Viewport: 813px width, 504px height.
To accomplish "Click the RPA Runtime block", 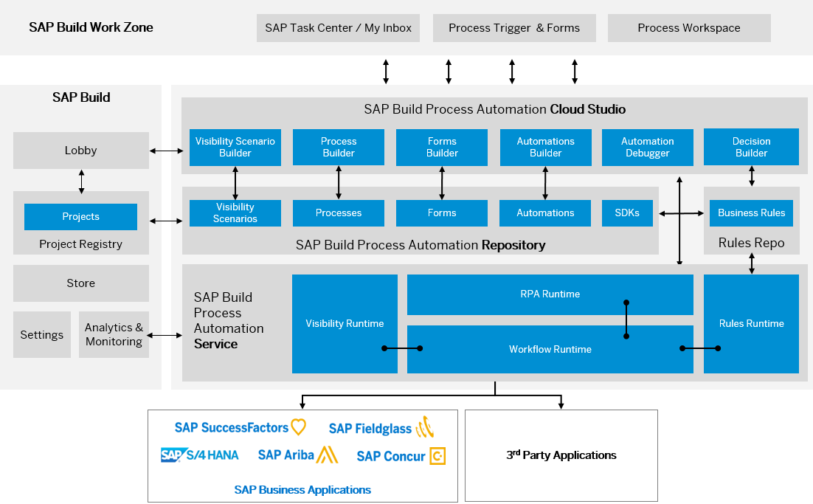I will tap(550, 294).
